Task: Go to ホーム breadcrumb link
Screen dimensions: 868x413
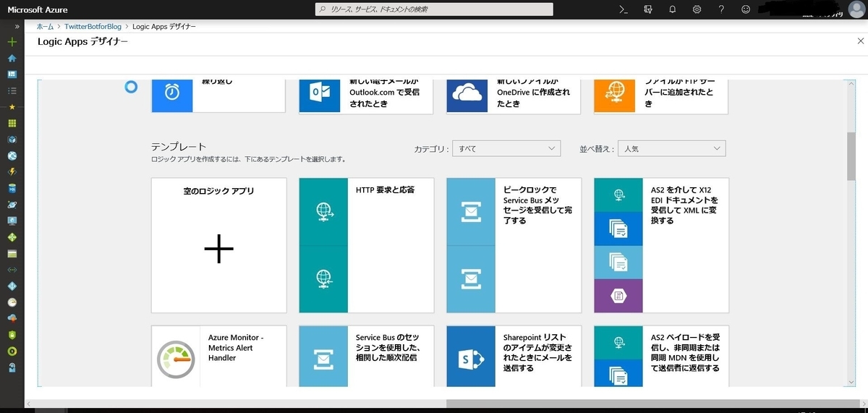Action: pyautogui.click(x=45, y=27)
